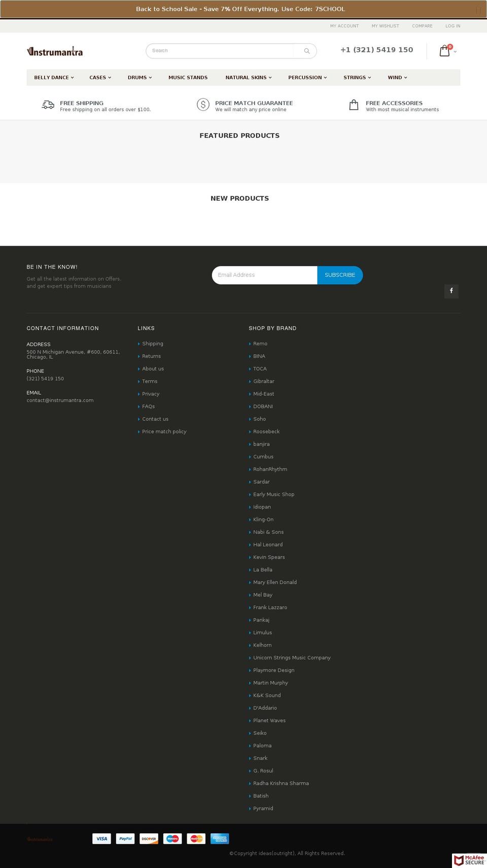
Task: Expand the Cases menu
Action: [100, 78]
